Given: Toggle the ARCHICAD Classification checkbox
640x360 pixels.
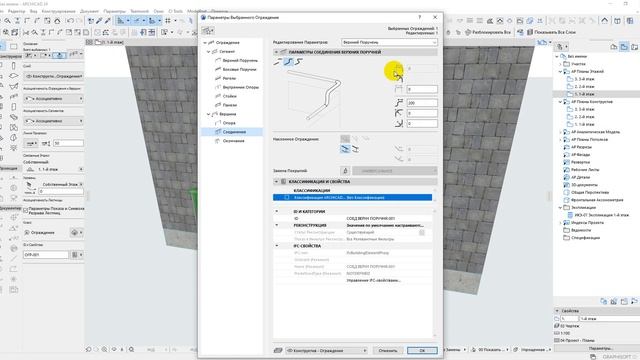Looking at the screenshot, I should click(287, 198).
